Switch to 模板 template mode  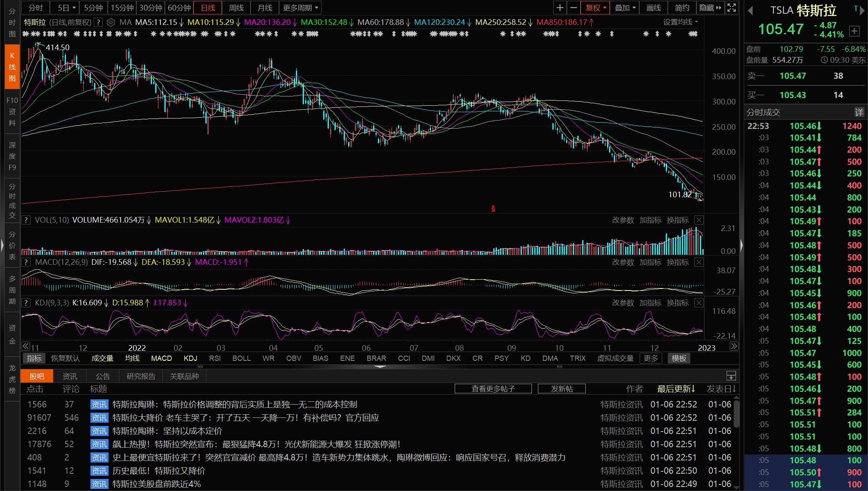679,358
